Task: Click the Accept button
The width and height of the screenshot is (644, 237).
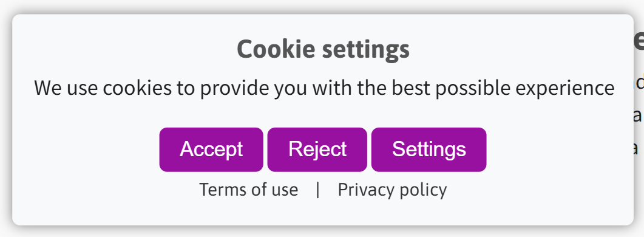Action: pos(211,149)
